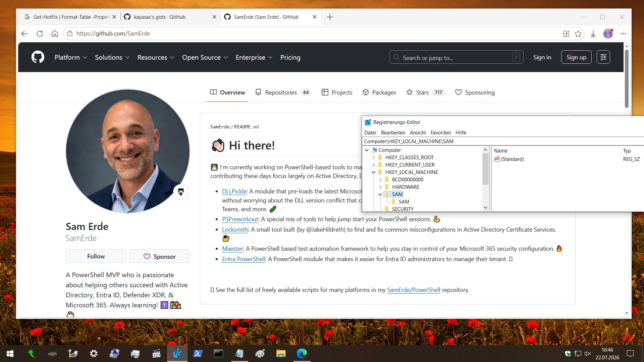Image resolution: width=644 pixels, height=362 pixels.
Task: Select the SECURITY key in registry tree
Action: click(402, 209)
